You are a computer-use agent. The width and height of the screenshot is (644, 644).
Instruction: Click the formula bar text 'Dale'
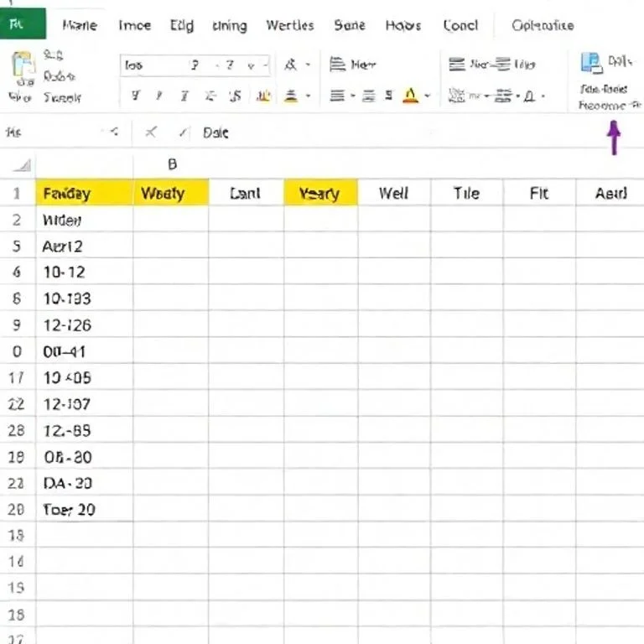216,132
